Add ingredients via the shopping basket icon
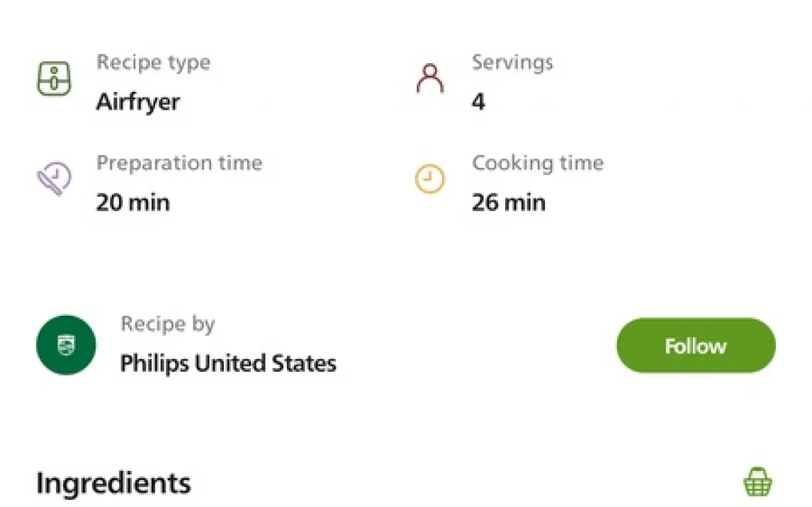Viewport: 812px width, 507px height. click(x=757, y=482)
